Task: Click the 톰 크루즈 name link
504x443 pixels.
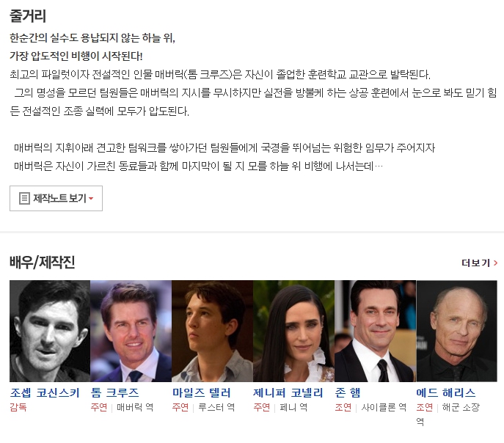Action: [x=114, y=392]
